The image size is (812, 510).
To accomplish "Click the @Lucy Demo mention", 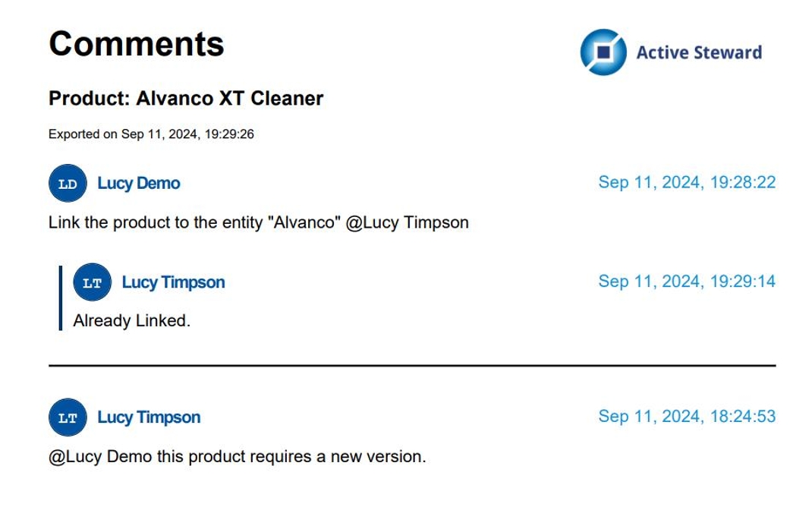I will pos(100,457).
